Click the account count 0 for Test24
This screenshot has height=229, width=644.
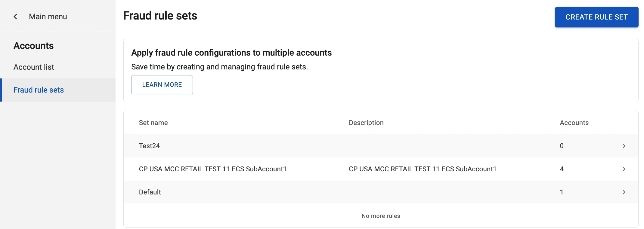562,146
